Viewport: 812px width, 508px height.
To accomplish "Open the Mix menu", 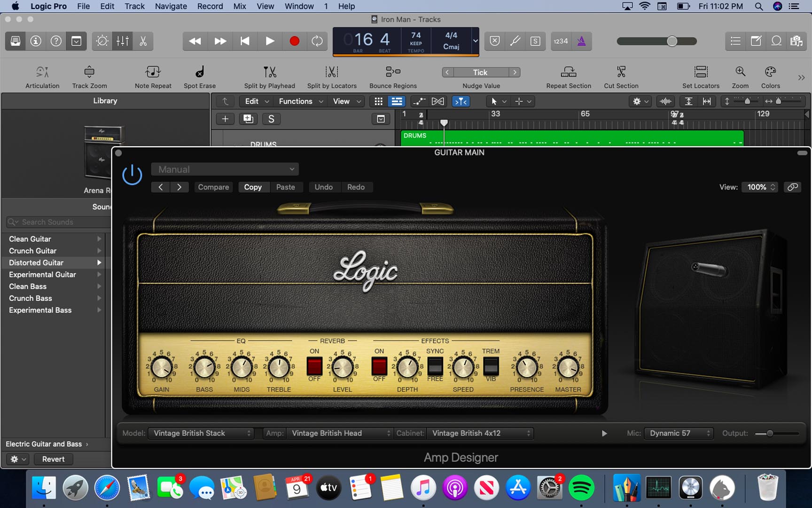I will tap(240, 6).
